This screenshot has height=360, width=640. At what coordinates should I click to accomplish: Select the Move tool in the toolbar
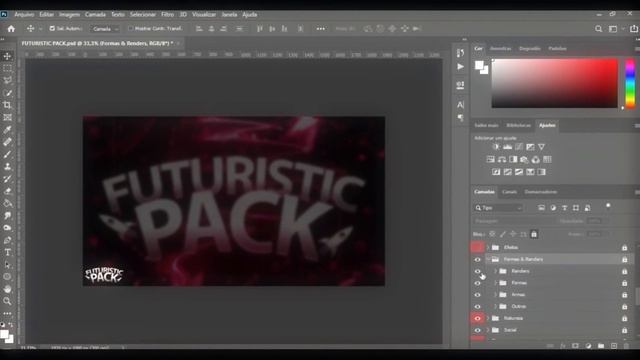pyautogui.click(x=7, y=56)
